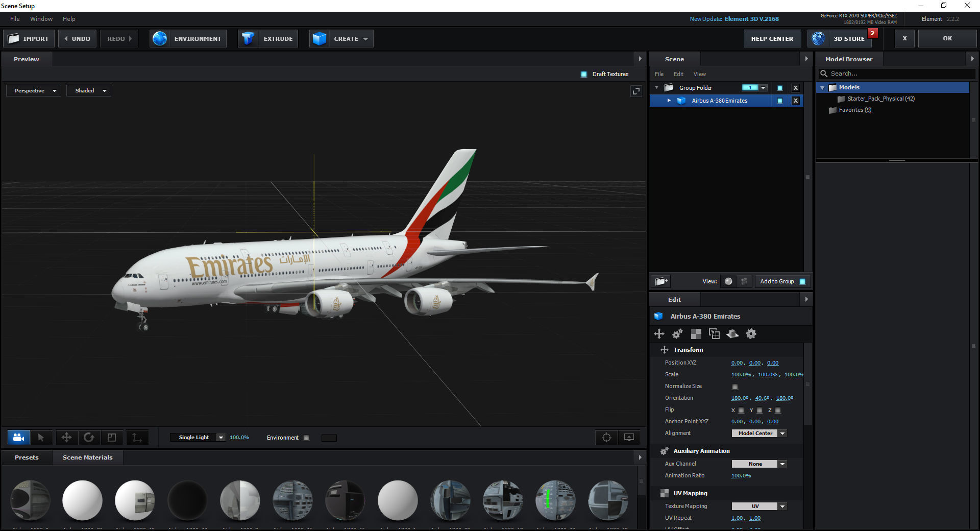Toggle the Draft Textures checkbox
The height and width of the screenshot is (531, 980).
(x=584, y=74)
